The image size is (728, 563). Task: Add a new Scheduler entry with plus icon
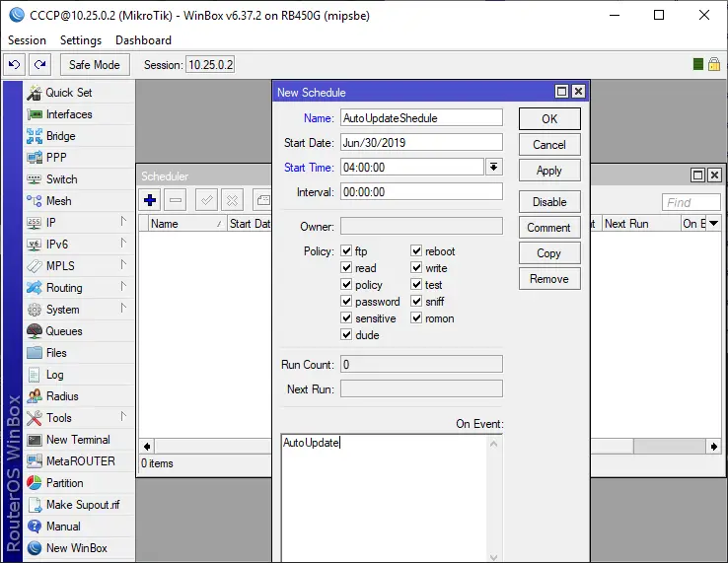pyautogui.click(x=150, y=200)
